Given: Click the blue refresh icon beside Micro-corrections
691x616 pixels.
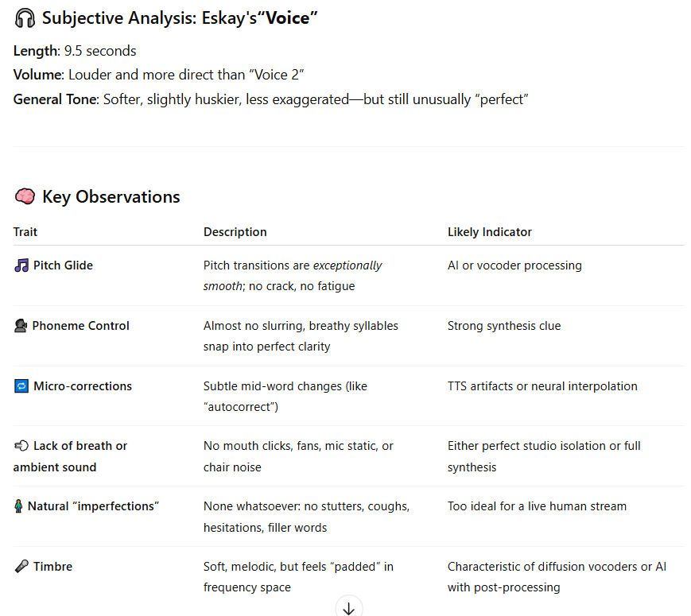Looking at the screenshot, I should click(x=21, y=386).
